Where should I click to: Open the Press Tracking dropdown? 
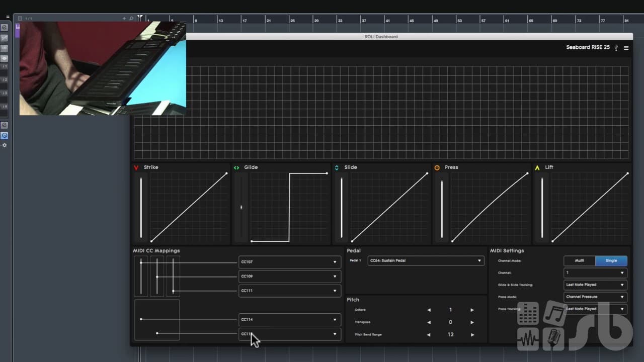596,309
